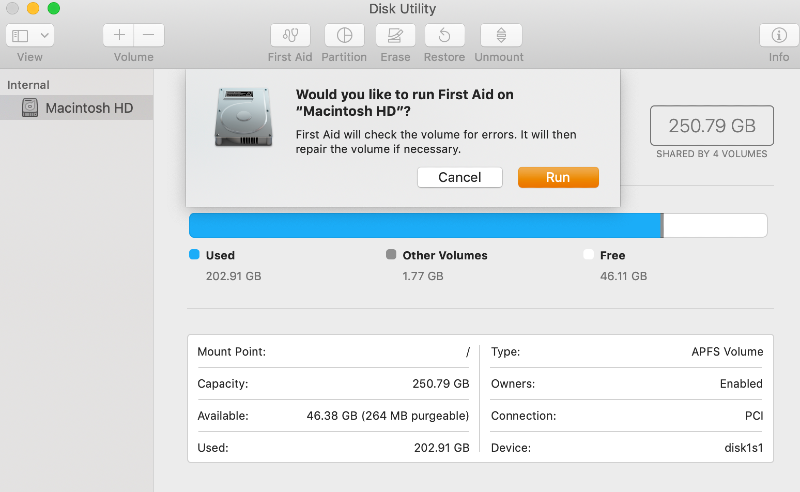Select the Erase toolbar icon

pyautogui.click(x=395, y=35)
